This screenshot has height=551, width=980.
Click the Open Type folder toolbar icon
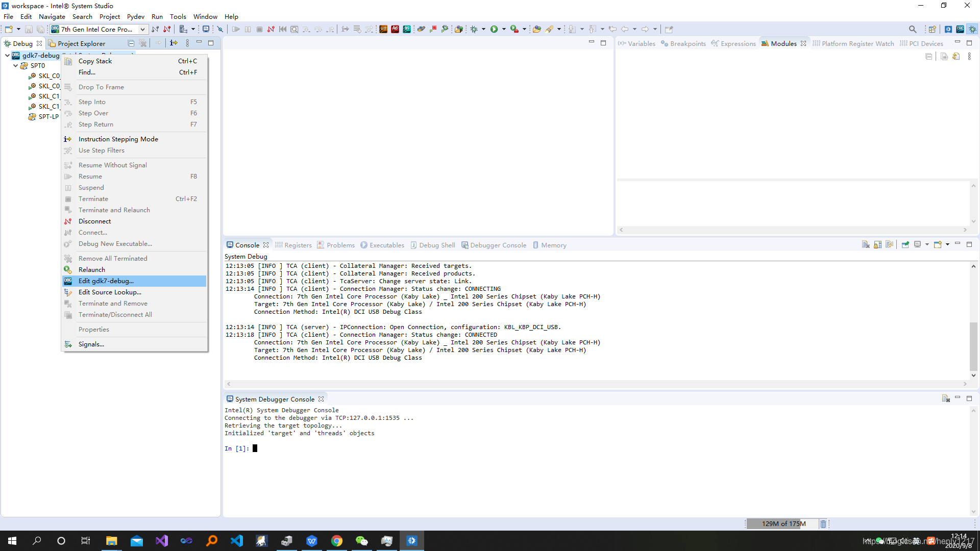tap(536, 29)
